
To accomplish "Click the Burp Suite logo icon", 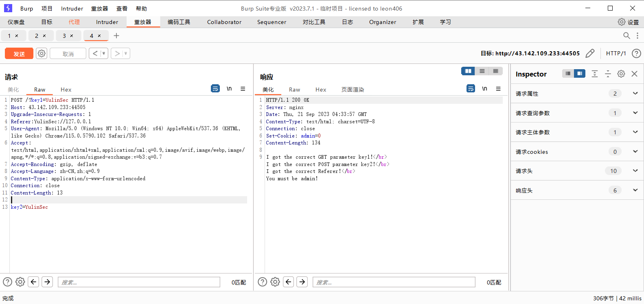I will 8,8.
